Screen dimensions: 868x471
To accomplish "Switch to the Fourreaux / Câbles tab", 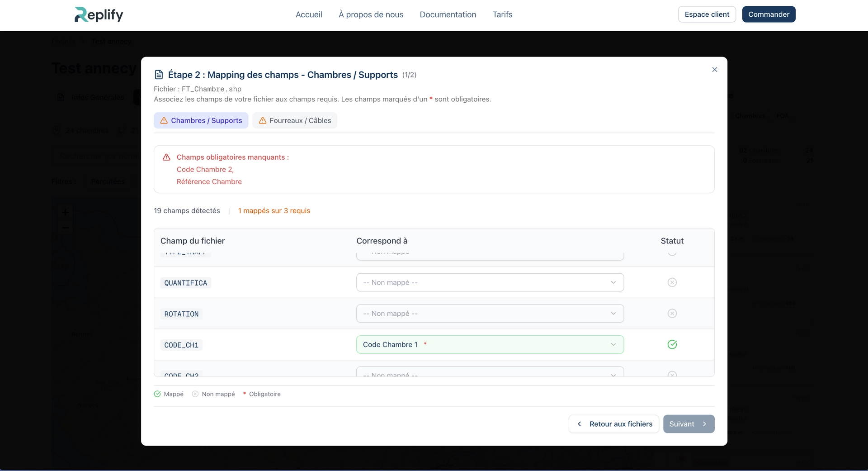I will (x=295, y=120).
